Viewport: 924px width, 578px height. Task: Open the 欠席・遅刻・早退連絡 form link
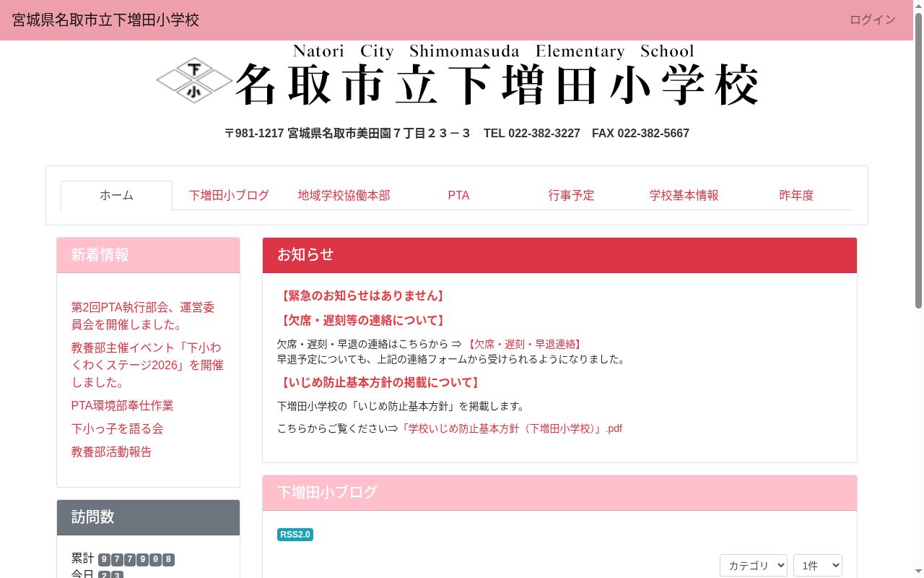[x=524, y=344]
